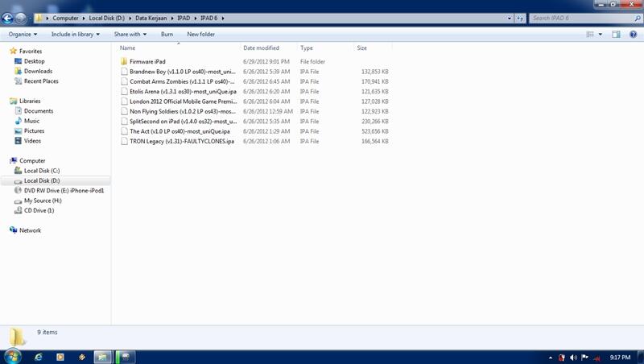Viewport: 644px width, 364px height.
Task: Open My Source (H:) drive
Action: tap(43, 201)
